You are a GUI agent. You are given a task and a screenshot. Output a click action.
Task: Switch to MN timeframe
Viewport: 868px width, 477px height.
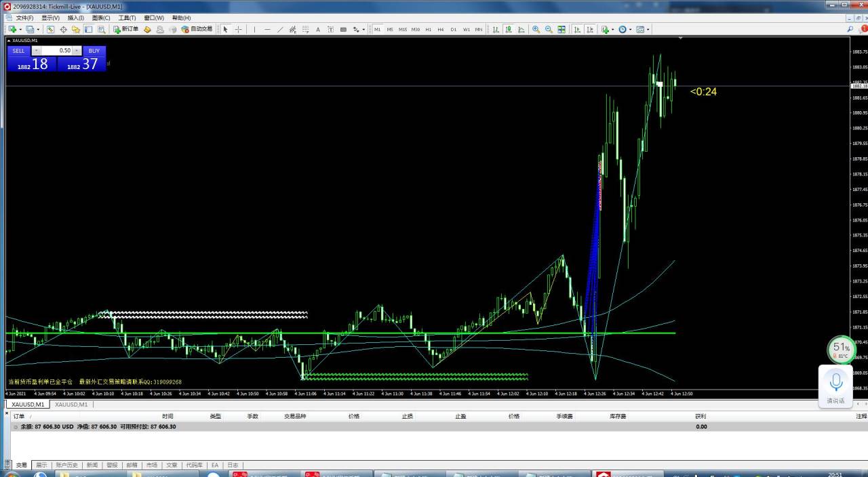pyautogui.click(x=479, y=29)
